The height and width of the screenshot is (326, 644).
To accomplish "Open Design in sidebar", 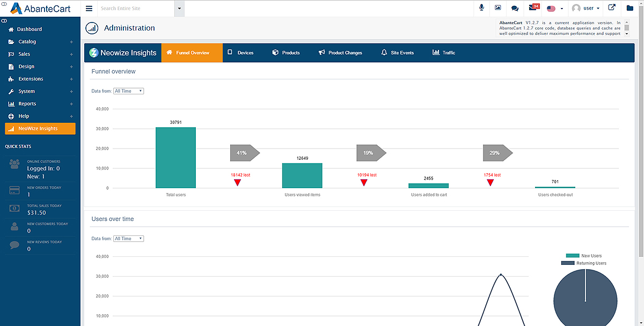I will point(40,66).
